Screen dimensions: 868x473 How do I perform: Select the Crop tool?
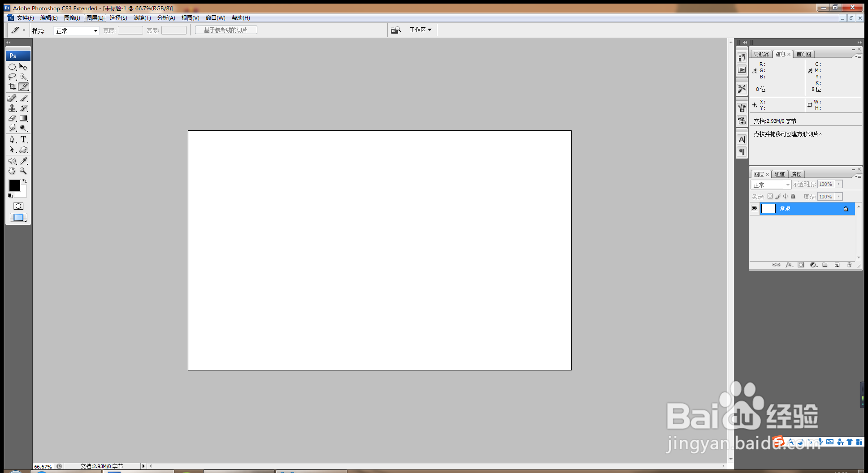(12, 86)
